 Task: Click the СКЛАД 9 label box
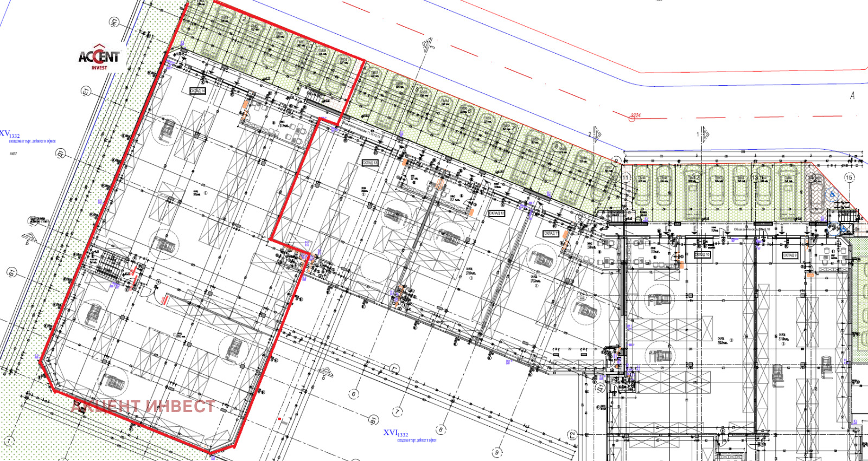tap(790, 255)
